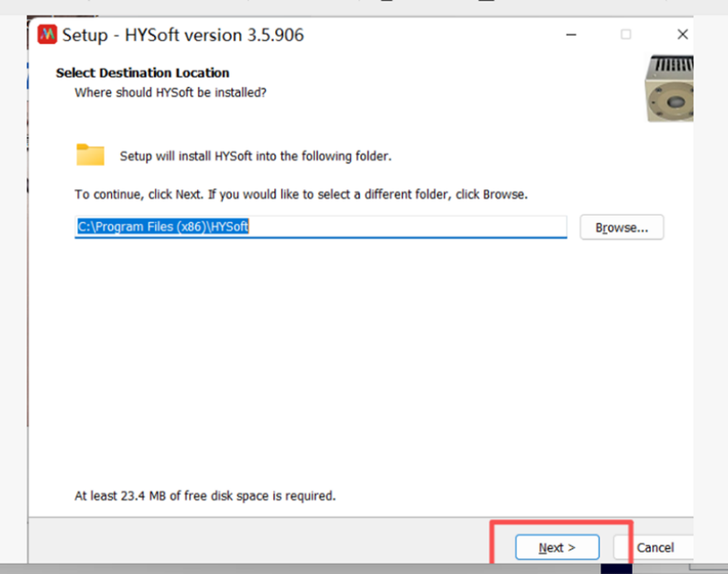
Task: Click the 'Setup - HYSoft version 3.5.906' title
Action: 183,35
